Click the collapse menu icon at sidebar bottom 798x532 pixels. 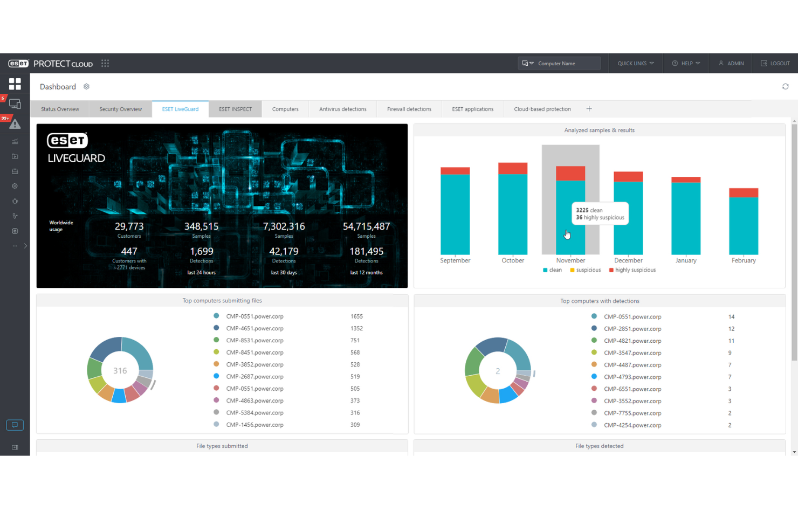[x=15, y=447]
